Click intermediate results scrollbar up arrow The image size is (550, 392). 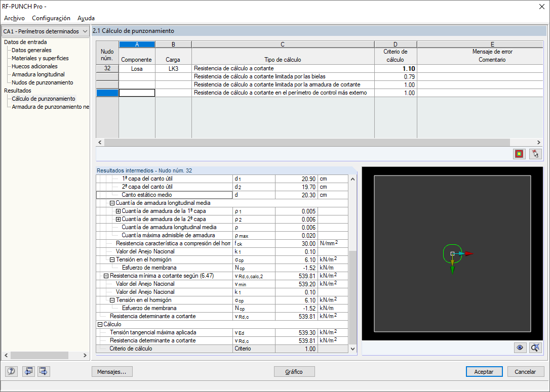click(x=352, y=179)
